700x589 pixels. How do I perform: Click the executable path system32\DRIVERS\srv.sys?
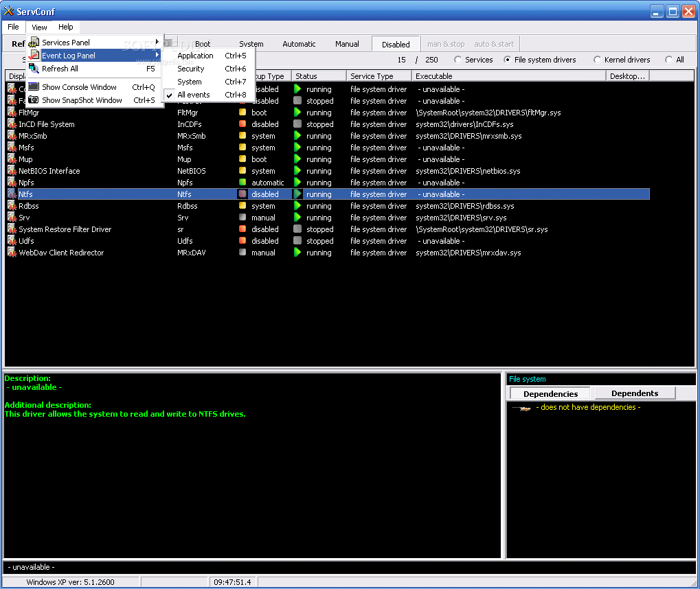tap(461, 218)
